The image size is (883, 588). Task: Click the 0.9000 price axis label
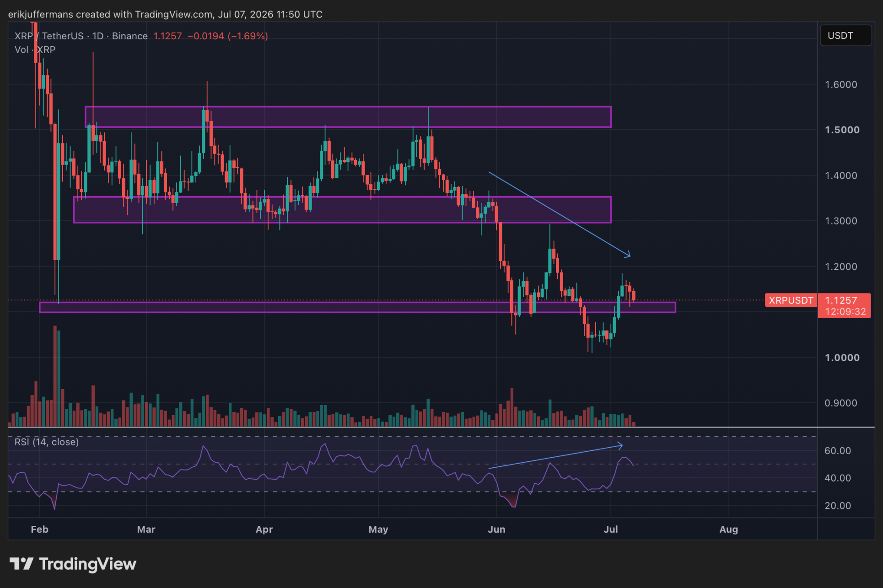[841, 403]
